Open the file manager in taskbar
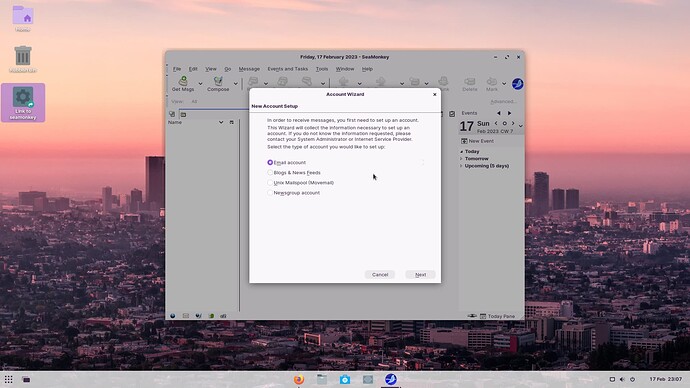 [322, 379]
